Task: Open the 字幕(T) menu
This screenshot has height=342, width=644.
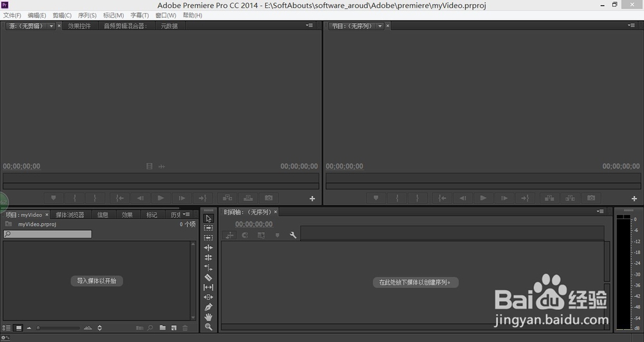Action: click(x=140, y=15)
